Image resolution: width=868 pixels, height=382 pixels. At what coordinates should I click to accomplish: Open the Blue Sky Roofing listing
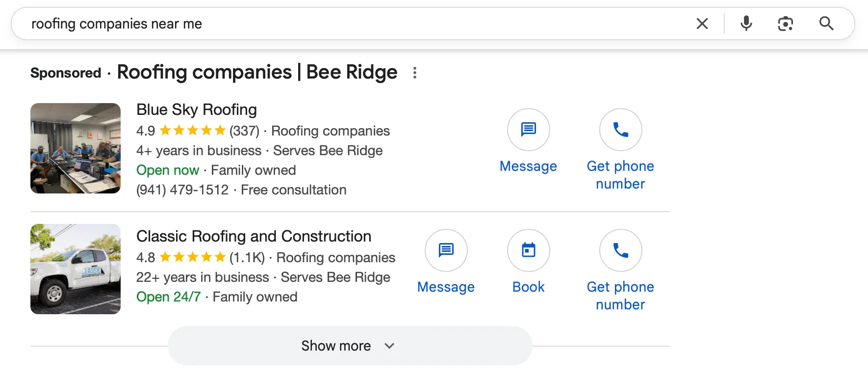pyautogui.click(x=196, y=109)
